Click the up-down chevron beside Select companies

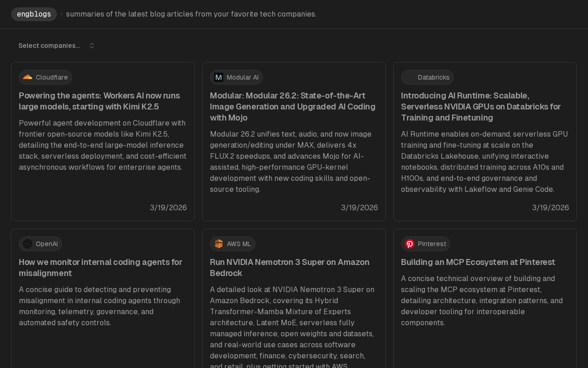pyautogui.click(x=92, y=46)
